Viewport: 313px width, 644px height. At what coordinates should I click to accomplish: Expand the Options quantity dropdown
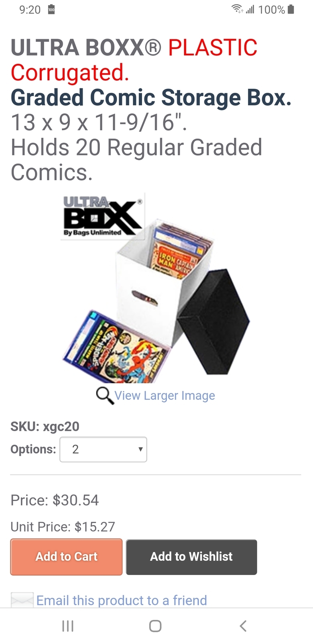pyautogui.click(x=103, y=449)
